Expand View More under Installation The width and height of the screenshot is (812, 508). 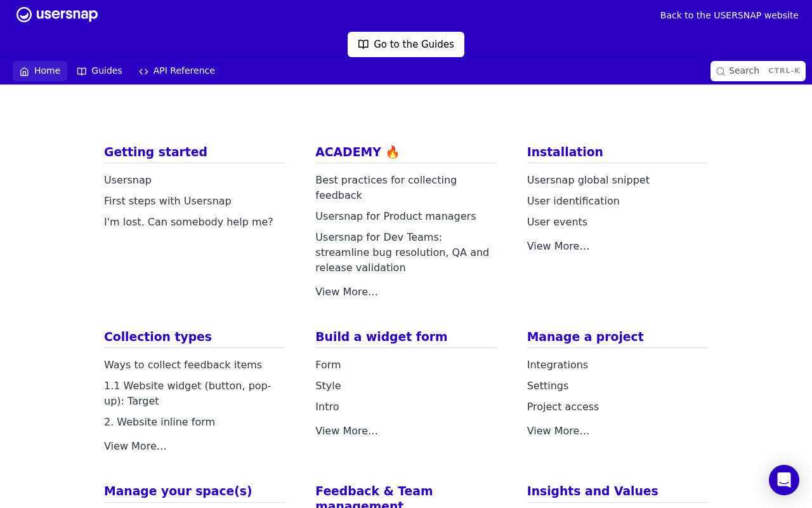(558, 246)
